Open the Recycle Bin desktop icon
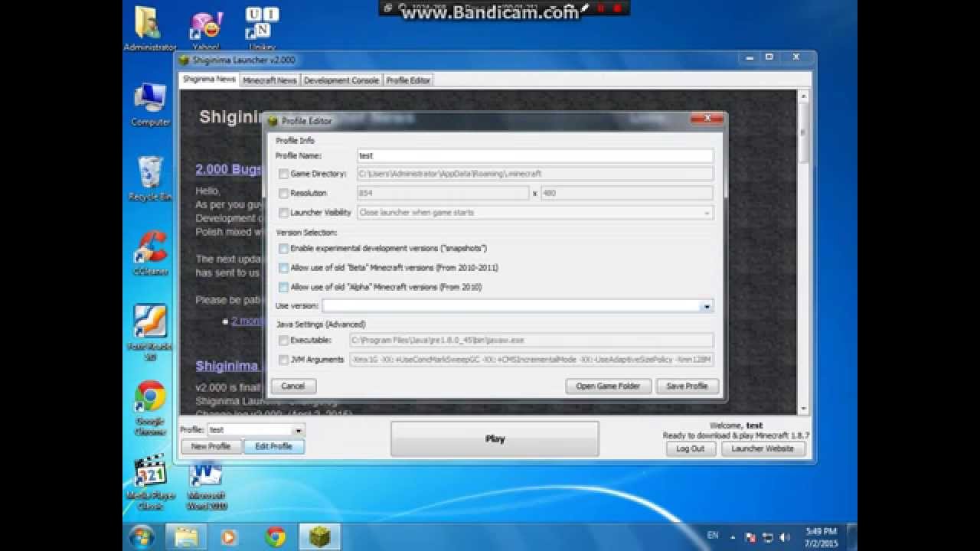The height and width of the screenshot is (551, 980). 150,178
